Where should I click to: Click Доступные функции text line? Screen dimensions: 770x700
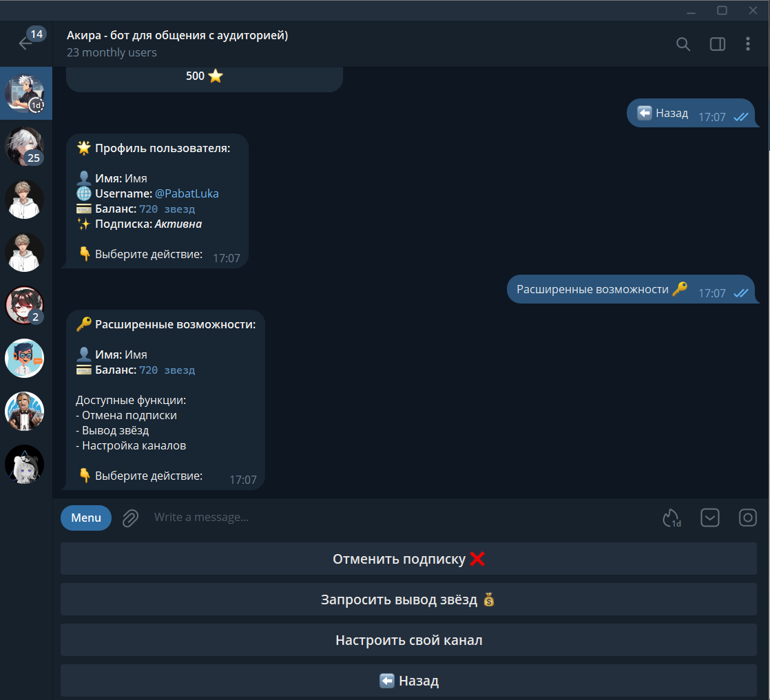131,400
